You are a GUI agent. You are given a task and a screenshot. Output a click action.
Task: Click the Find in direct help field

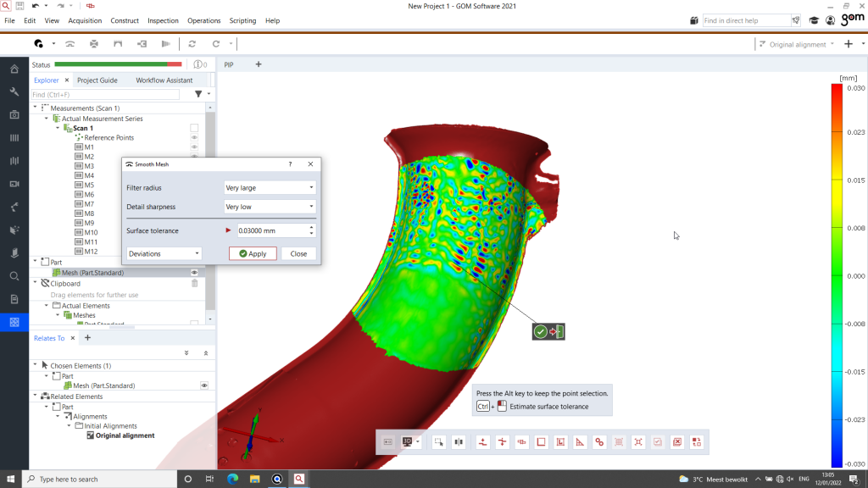click(746, 20)
